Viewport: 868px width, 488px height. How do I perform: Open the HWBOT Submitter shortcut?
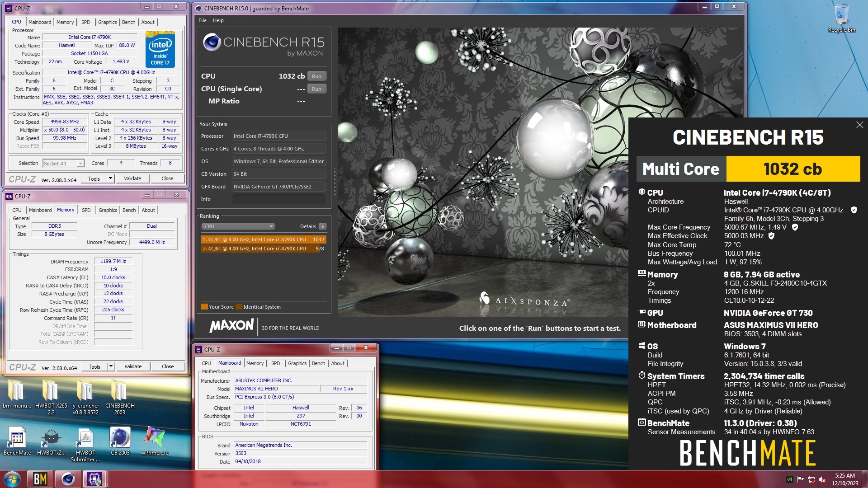pos(85,445)
